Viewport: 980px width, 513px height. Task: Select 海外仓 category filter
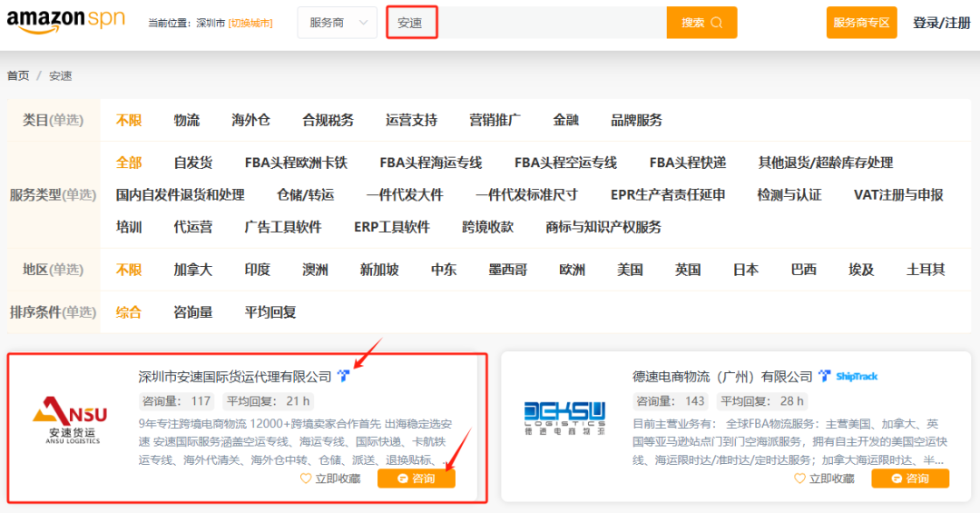coord(250,120)
